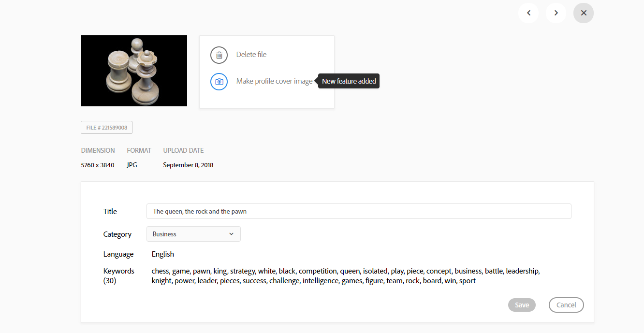Click the Title text input field

358,211
